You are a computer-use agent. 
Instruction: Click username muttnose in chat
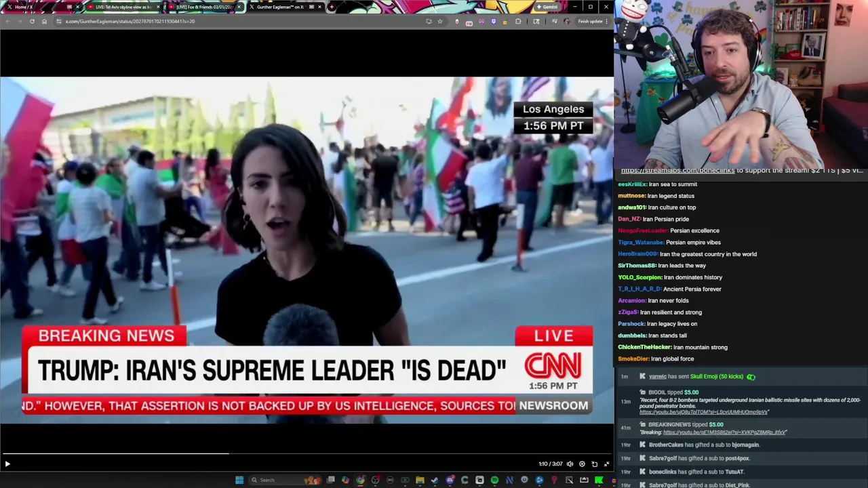coord(631,196)
